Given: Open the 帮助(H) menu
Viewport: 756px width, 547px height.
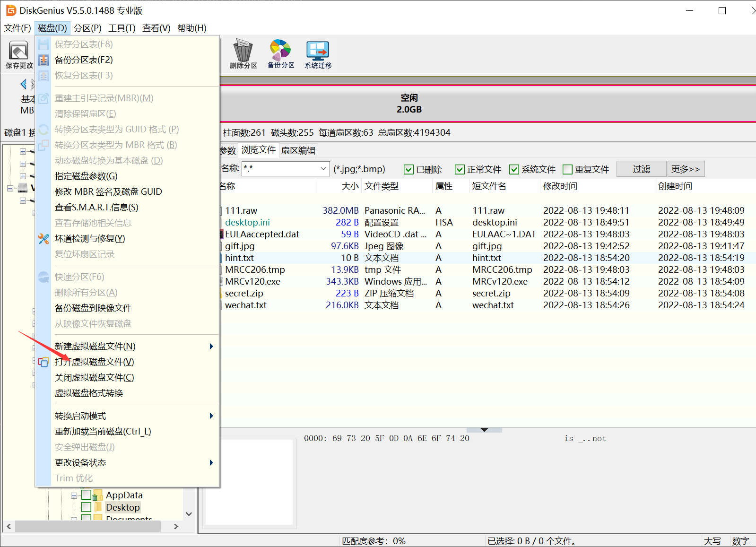Looking at the screenshot, I should 192,28.
